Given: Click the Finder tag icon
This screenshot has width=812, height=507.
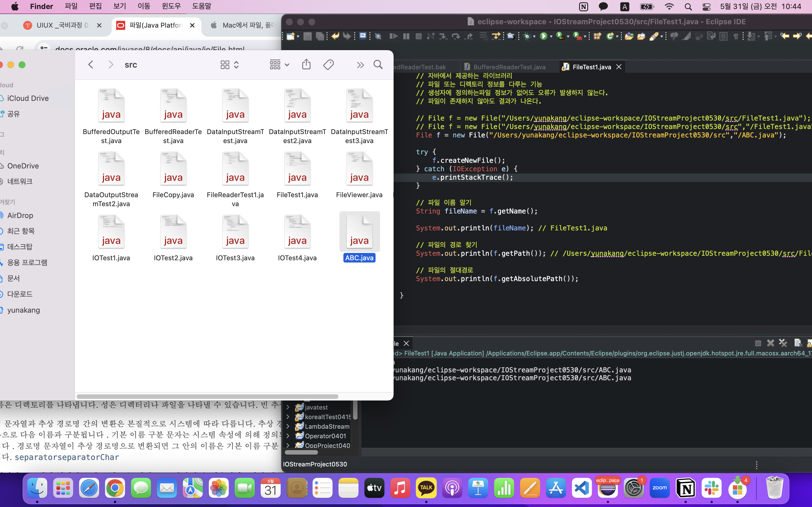Looking at the screenshot, I should click(328, 65).
